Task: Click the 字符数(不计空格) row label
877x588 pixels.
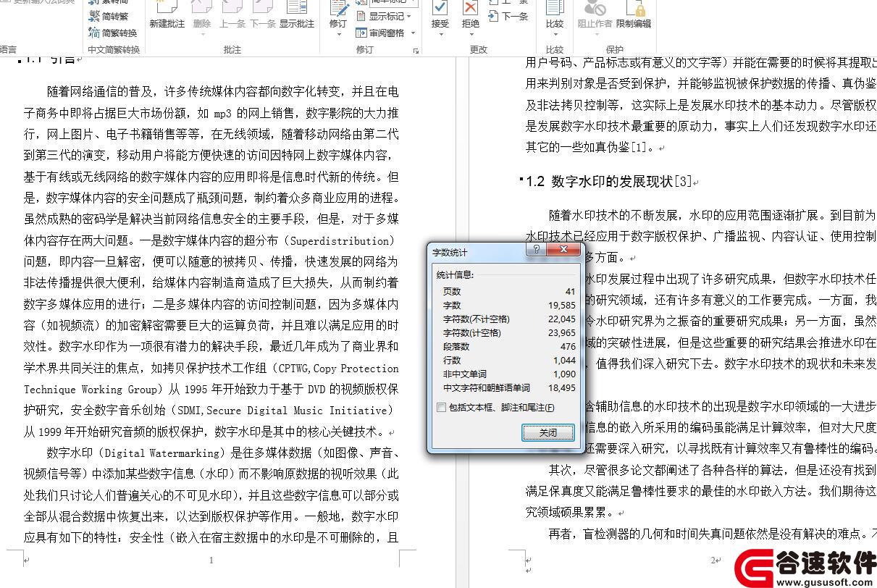Action: pyautogui.click(x=476, y=319)
